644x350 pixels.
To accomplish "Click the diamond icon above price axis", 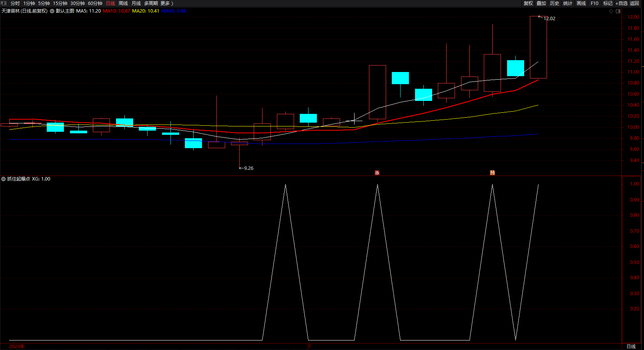I will (x=611, y=11).
